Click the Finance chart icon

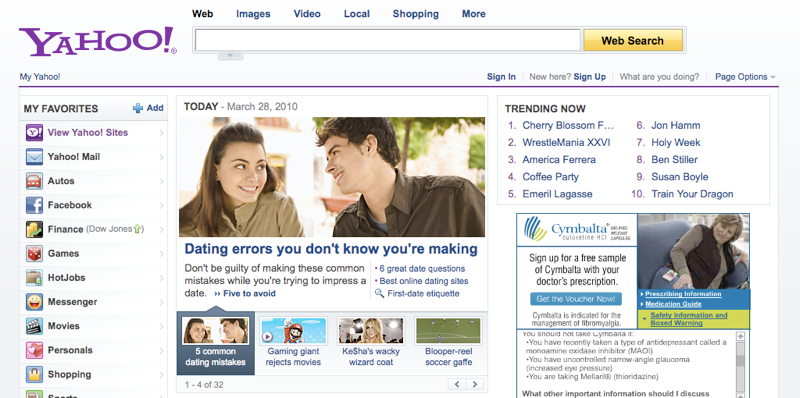(34, 229)
